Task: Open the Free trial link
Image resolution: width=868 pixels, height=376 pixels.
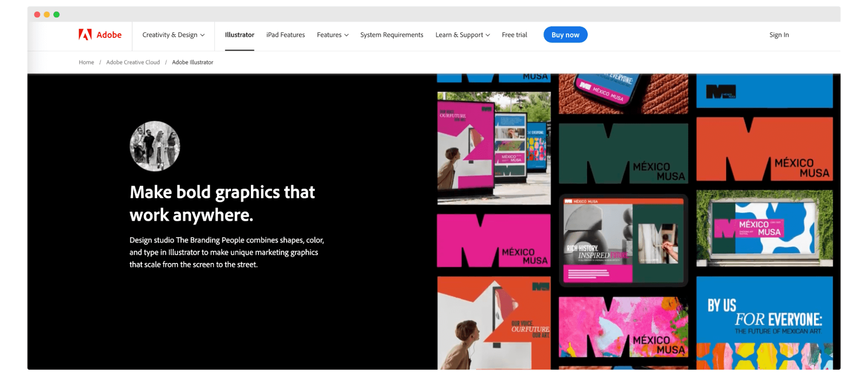Action: [515, 35]
